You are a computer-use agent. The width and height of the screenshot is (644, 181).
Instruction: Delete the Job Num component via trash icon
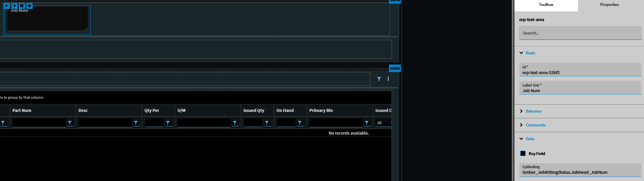(x=22, y=6)
